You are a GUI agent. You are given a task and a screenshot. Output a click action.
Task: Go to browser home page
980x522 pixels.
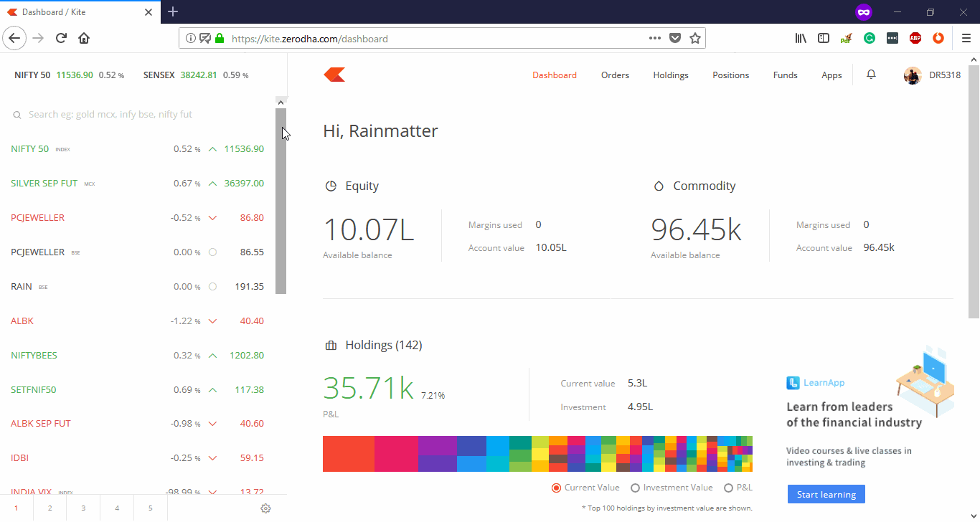tap(84, 38)
